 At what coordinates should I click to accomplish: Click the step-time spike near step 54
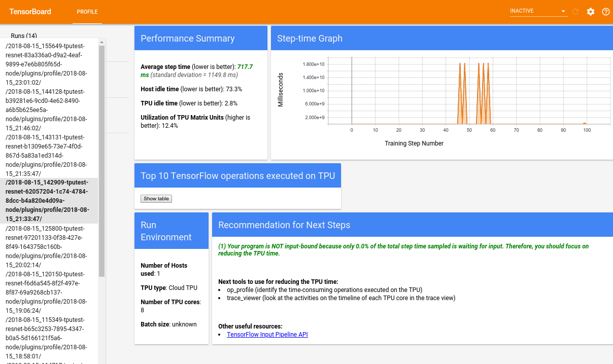point(479,94)
